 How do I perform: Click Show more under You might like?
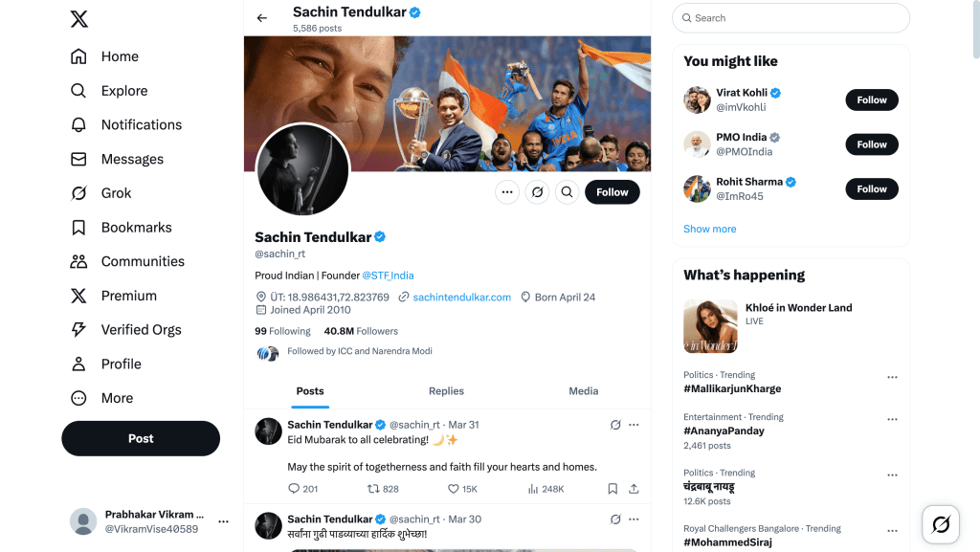[709, 229]
